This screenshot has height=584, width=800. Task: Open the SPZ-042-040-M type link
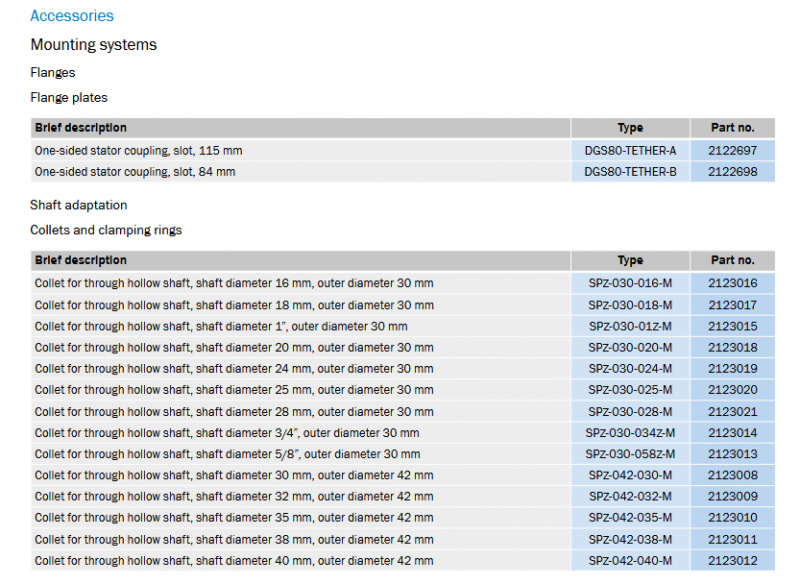tap(630, 561)
